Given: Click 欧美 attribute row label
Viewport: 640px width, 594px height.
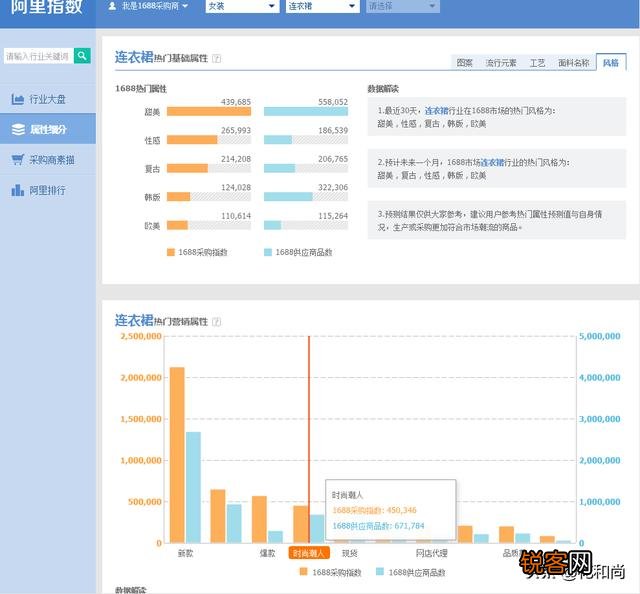Looking at the screenshot, I should [x=152, y=226].
